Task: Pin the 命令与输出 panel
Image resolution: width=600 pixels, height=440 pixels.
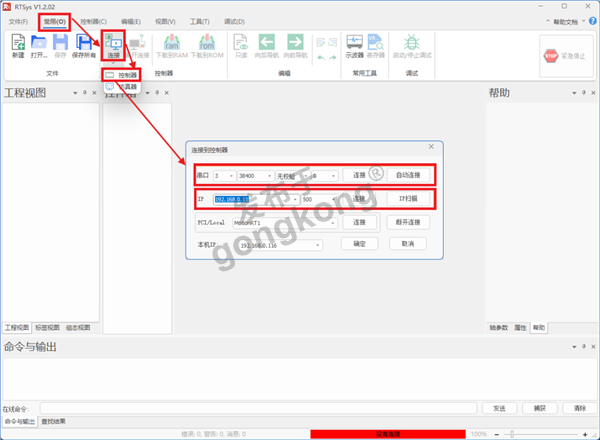Action: point(584,346)
